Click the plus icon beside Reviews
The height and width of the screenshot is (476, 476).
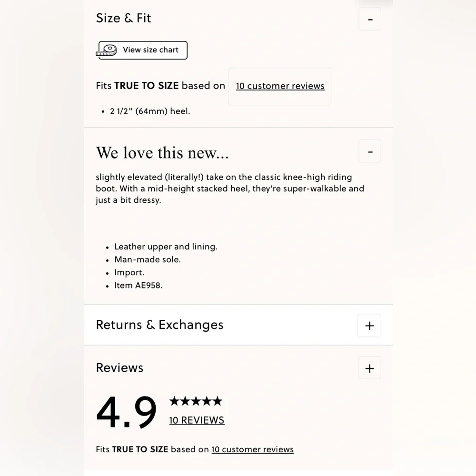(369, 368)
